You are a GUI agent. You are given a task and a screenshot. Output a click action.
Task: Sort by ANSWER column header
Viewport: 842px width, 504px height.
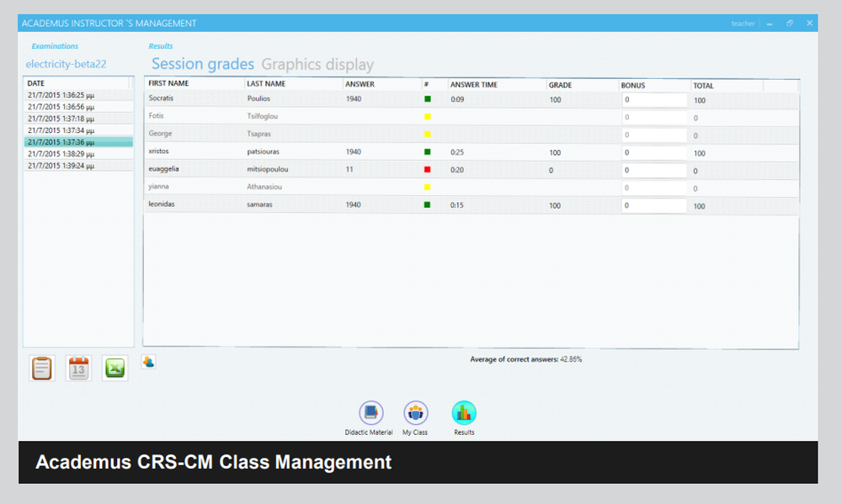coord(360,84)
